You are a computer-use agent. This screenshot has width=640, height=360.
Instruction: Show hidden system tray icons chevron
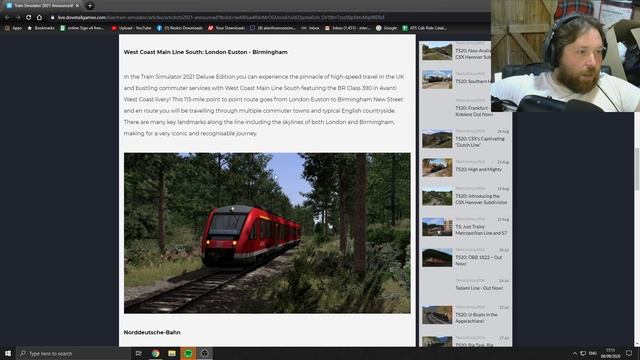click(x=575, y=353)
